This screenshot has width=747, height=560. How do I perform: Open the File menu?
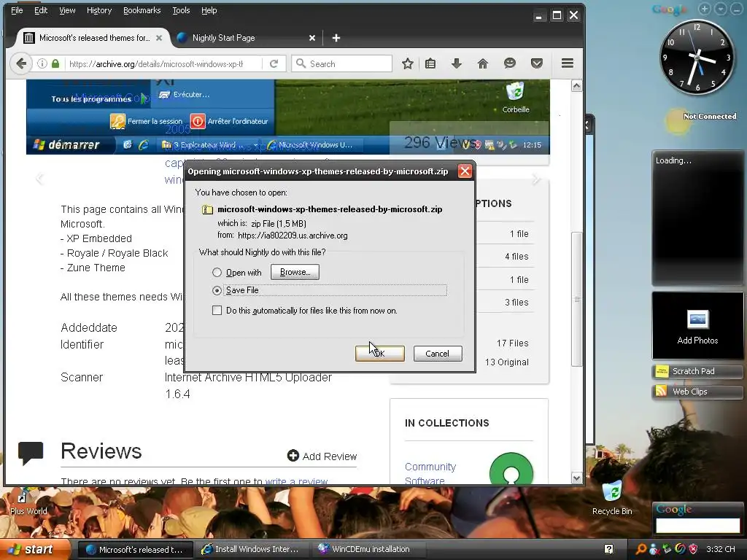(17, 10)
